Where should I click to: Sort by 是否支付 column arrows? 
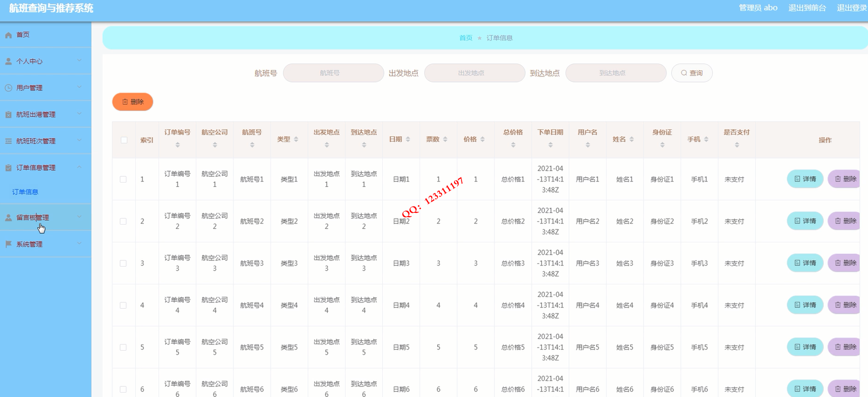pos(737,145)
